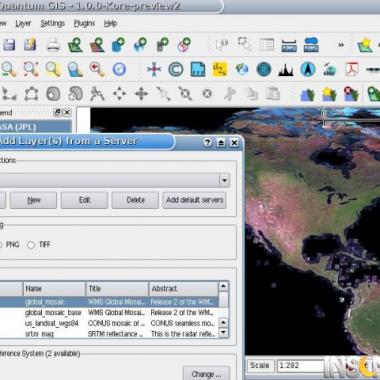The width and height of the screenshot is (380, 380).
Task: Select Move Feature four-arrow outline tool
Action: pos(119,94)
